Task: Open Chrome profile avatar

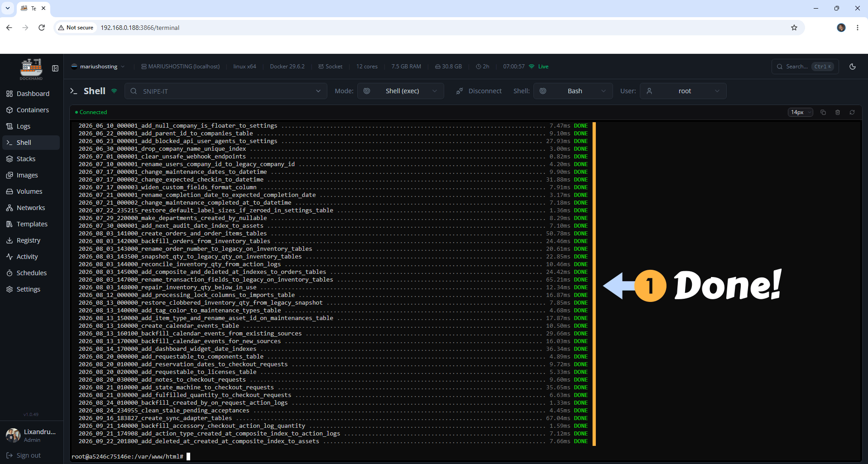Action: click(x=841, y=28)
